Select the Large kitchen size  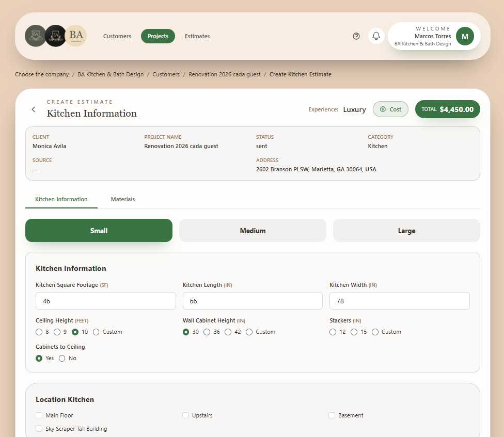click(x=406, y=231)
